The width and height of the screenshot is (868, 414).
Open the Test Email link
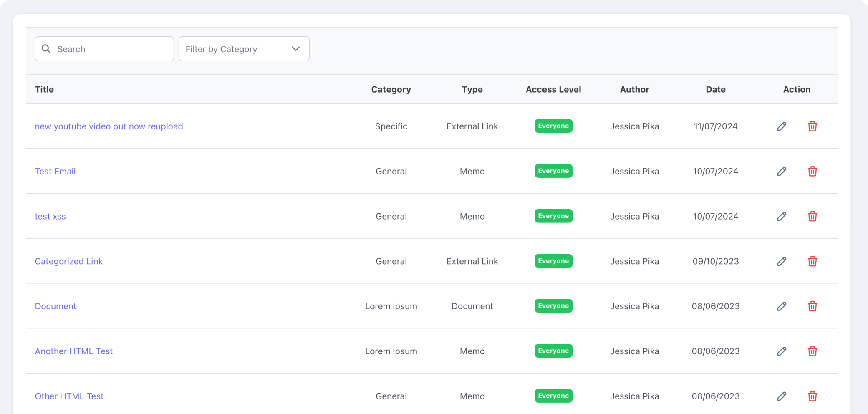55,172
